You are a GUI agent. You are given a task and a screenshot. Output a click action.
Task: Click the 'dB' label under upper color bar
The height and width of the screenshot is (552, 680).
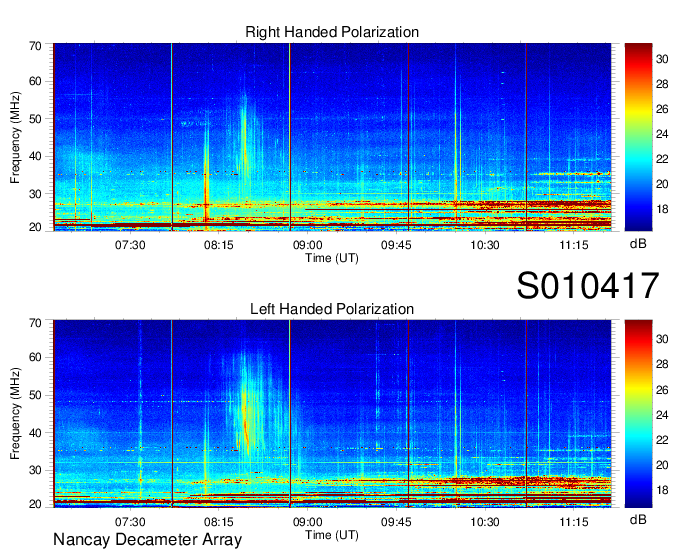[x=638, y=244]
